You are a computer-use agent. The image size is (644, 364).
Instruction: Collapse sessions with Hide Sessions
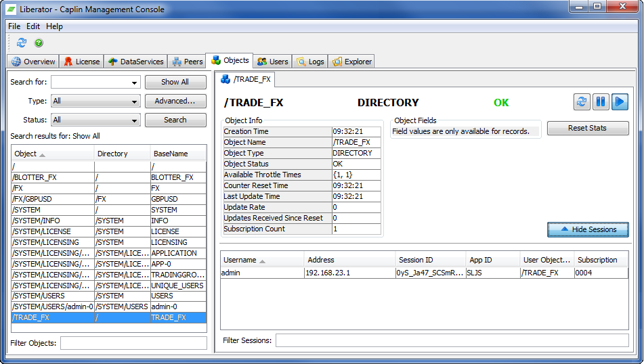tap(588, 229)
